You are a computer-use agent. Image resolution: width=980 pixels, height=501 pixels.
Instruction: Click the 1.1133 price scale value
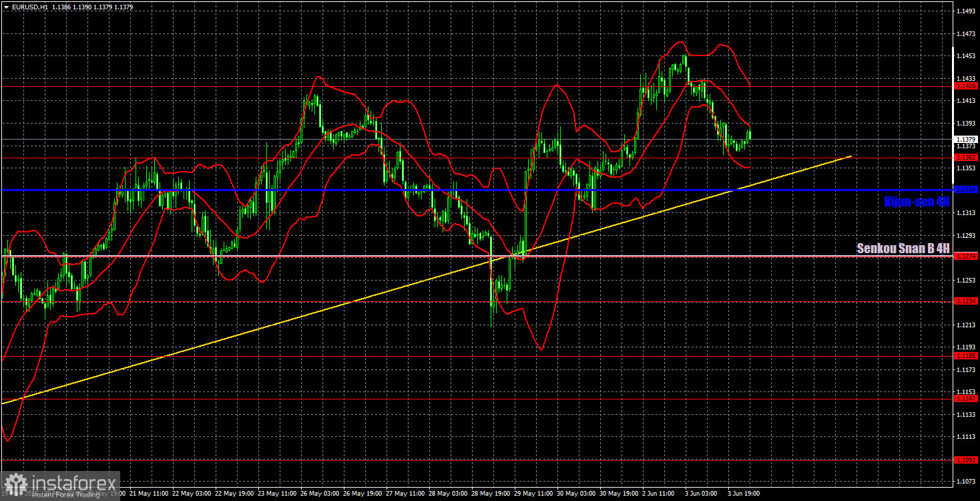click(967, 414)
